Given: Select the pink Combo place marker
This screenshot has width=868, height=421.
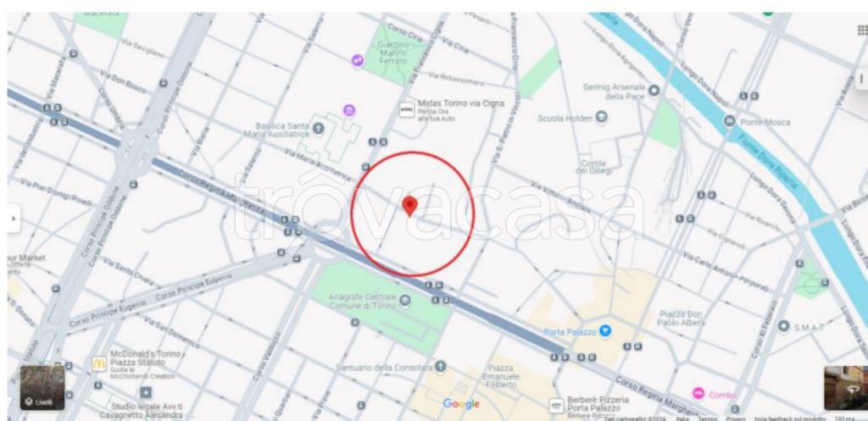Looking at the screenshot, I should [698, 394].
